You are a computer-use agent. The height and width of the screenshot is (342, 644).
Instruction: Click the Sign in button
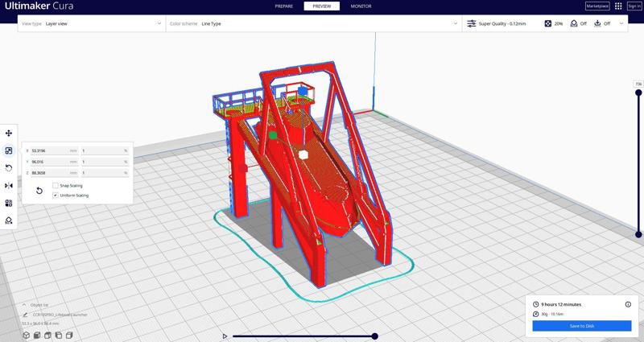pos(634,6)
